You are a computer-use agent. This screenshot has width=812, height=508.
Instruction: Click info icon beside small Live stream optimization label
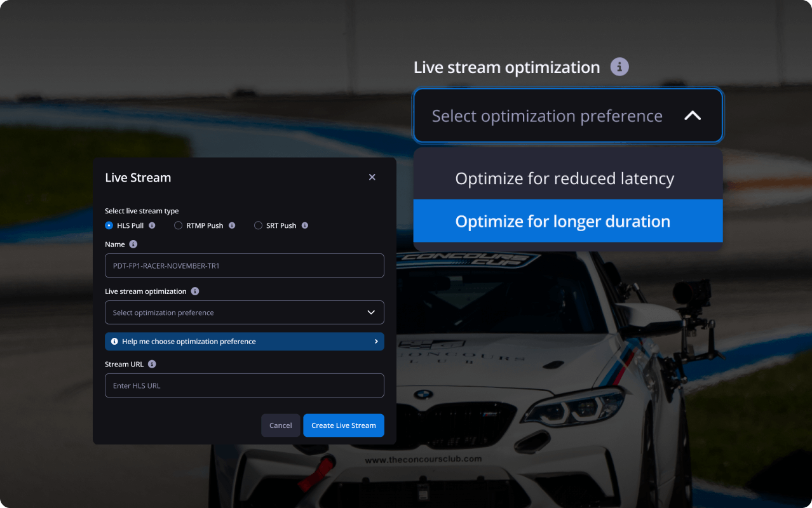[x=195, y=291]
